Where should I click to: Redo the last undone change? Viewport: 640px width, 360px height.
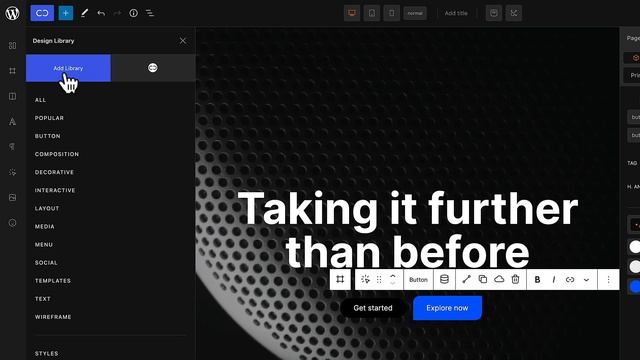pyautogui.click(x=118, y=13)
